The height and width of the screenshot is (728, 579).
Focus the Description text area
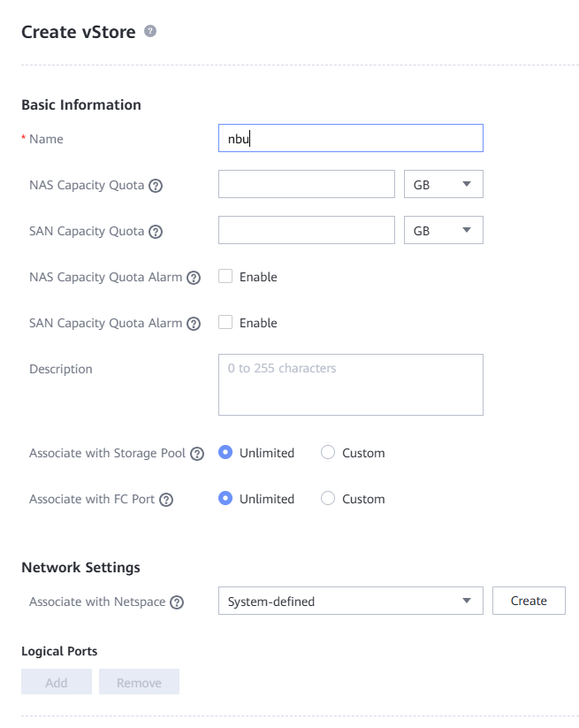coord(351,385)
